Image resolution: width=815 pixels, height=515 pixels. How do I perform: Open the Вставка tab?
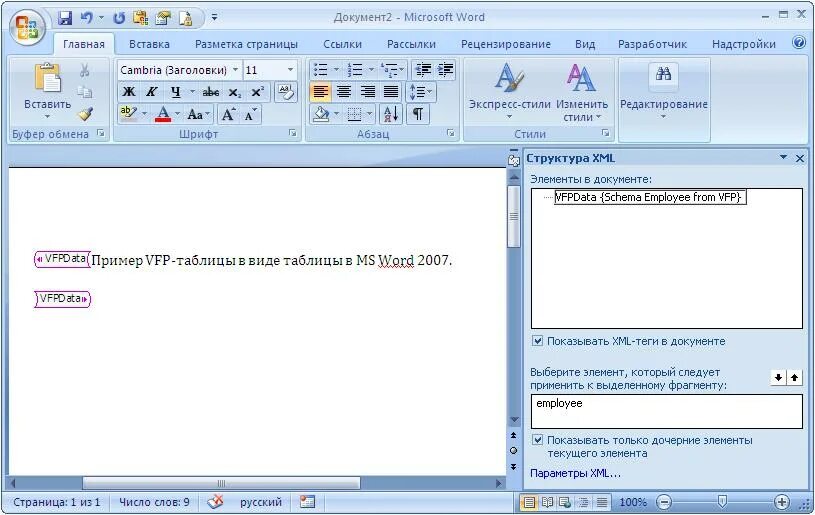coord(149,44)
